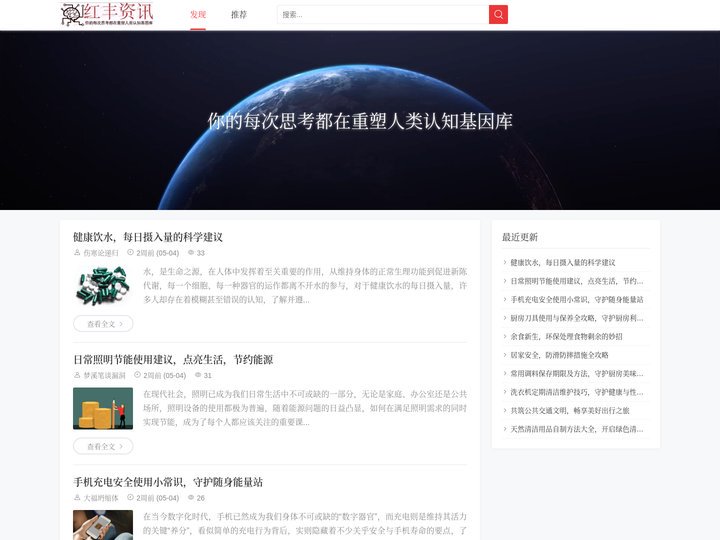Open sidebar link 共筑公共交通文明

570,411
